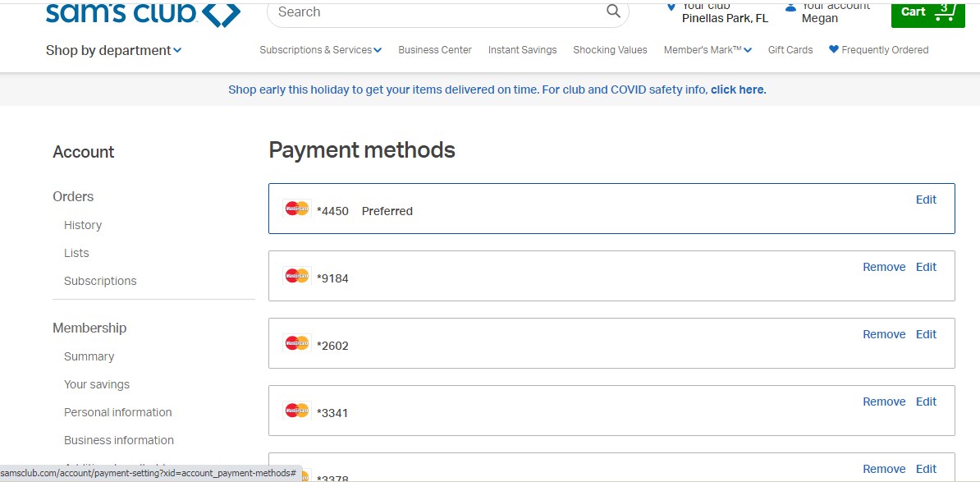Click the *3341 card number text
The height and width of the screenshot is (482, 980).
[x=332, y=413]
